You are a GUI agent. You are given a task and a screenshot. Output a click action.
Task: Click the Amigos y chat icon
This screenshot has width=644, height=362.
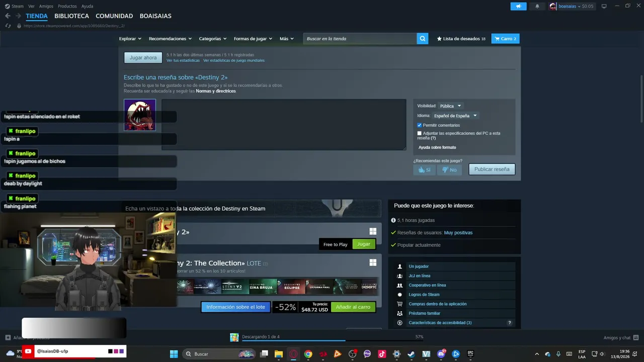point(636,337)
